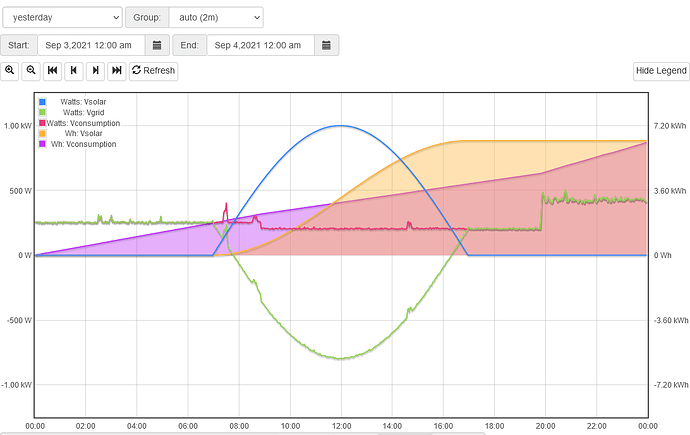
Task: Click the red consumption spike near 07:30
Action: tap(226, 210)
